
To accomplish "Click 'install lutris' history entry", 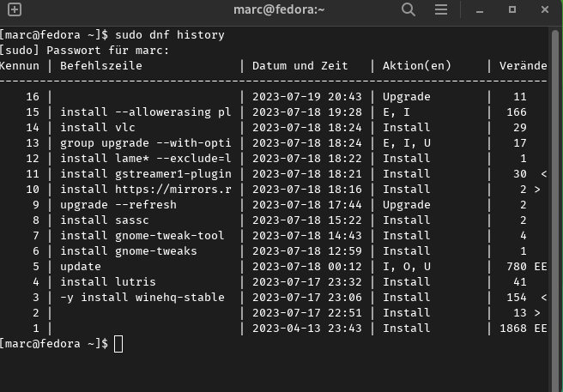I will point(108,282).
